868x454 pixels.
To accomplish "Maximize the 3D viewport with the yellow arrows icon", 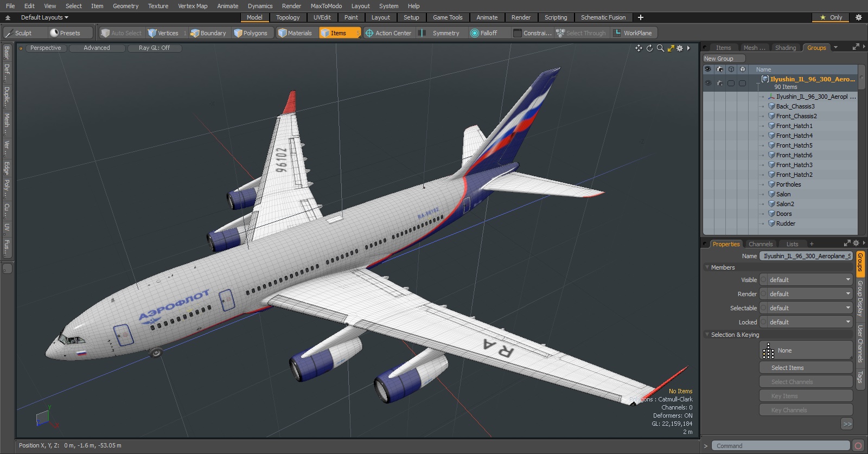I will pyautogui.click(x=671, y=48).
